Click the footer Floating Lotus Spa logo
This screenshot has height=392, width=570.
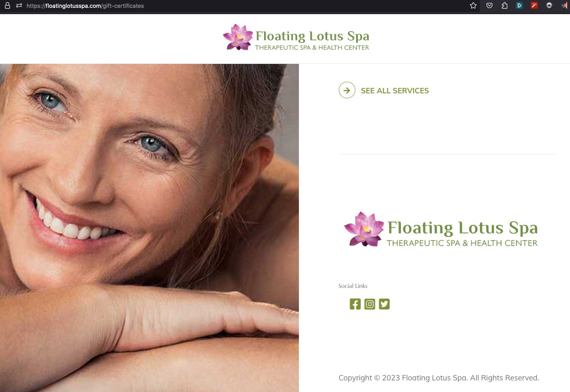pos(441,229)
